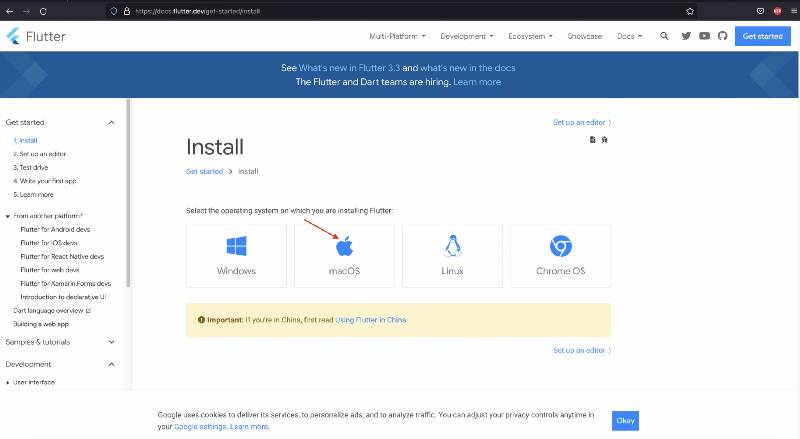800x439 pixels.
Task: Open Google settings link in cookie notice
Action: click(200, 427)
